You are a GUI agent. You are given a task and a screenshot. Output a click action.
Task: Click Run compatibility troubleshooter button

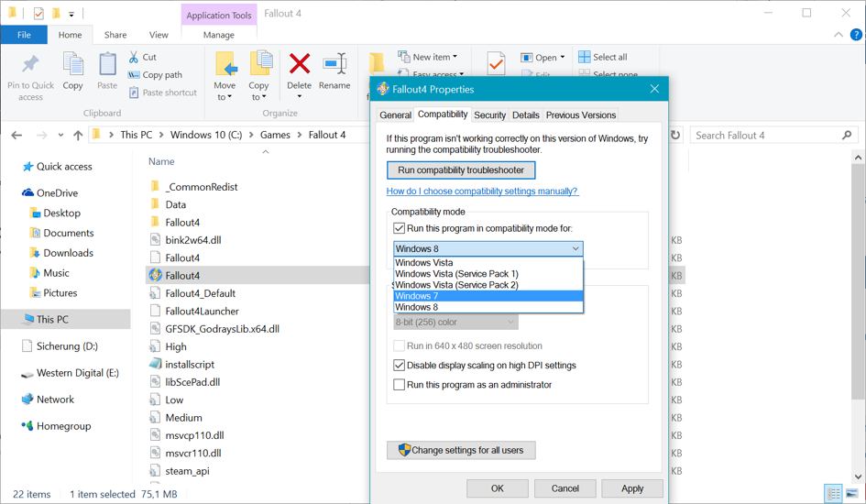(x=461, y=170)
